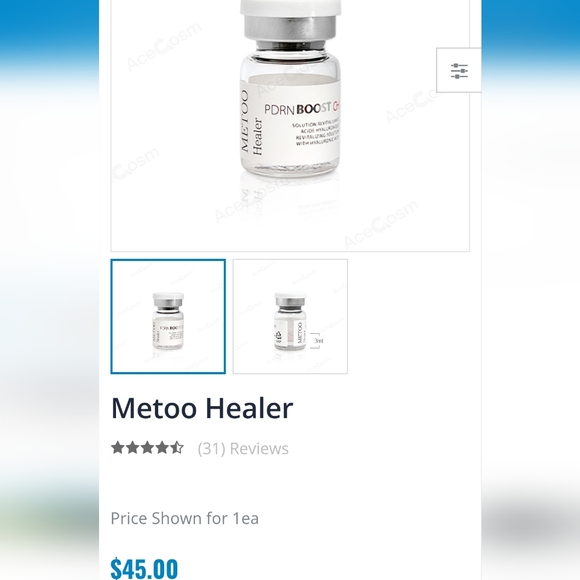
Task: Click recycling symbol on second thumbnail vial
Action: coord(279,335)
